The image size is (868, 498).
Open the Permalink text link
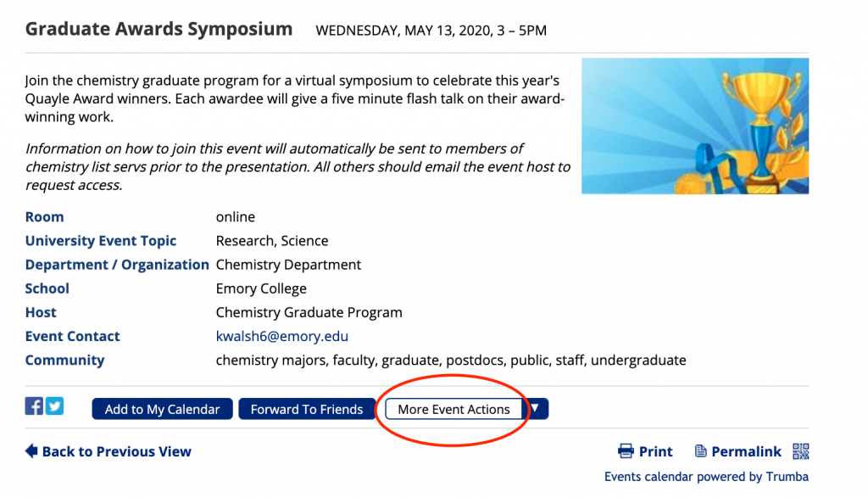746,451
